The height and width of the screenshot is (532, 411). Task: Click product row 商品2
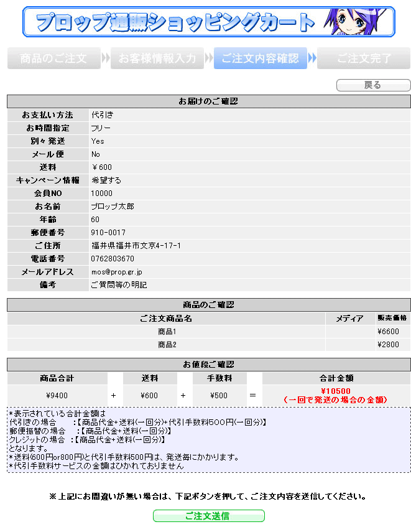pos(167,345)
